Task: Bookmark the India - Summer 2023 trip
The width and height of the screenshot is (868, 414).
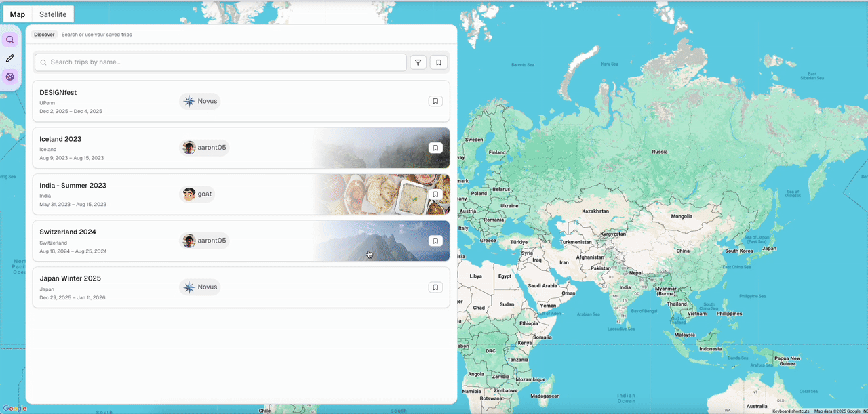Action: (x=435, y=194)
